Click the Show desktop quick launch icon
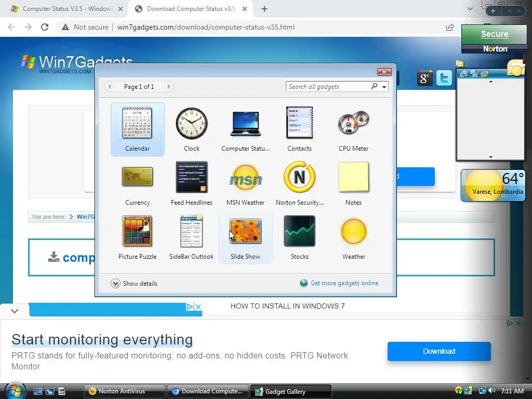The width and height of the screenshot is (532, 399). point(37,391)
